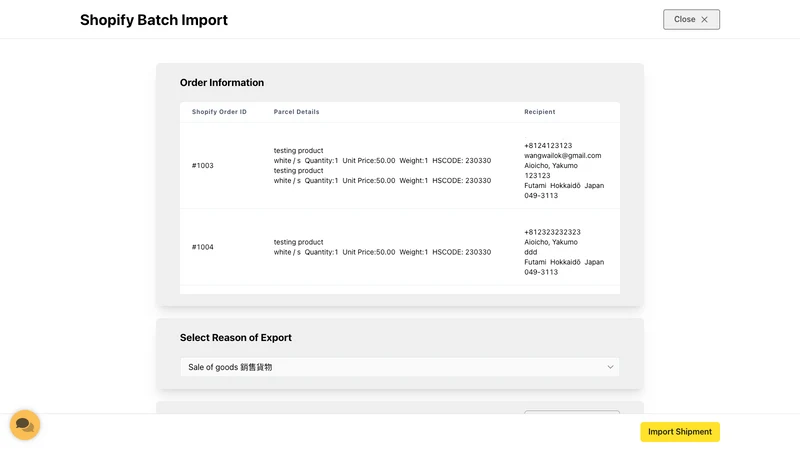
Task: Click recipient text '123123' in order #1003
Action: [537, 176]
